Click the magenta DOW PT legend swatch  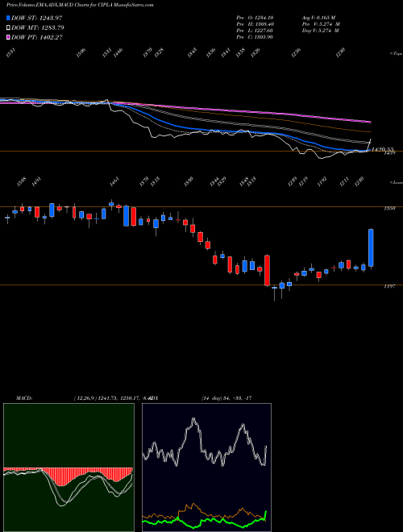click(x=9, y=37)
